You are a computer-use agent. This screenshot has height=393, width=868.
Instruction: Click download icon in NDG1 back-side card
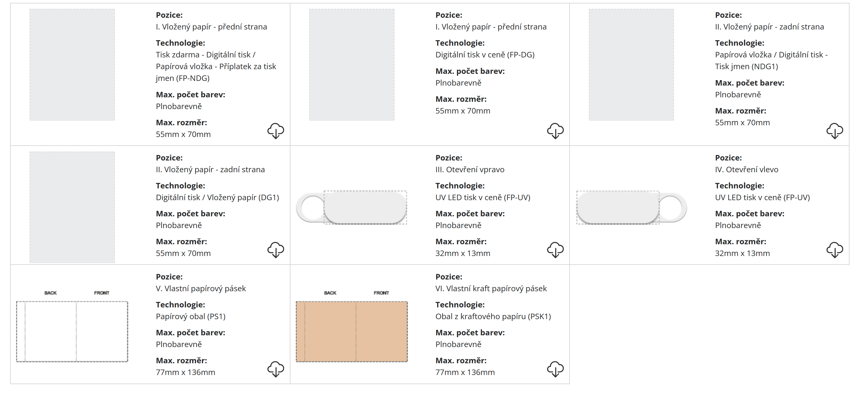point(834,131)
